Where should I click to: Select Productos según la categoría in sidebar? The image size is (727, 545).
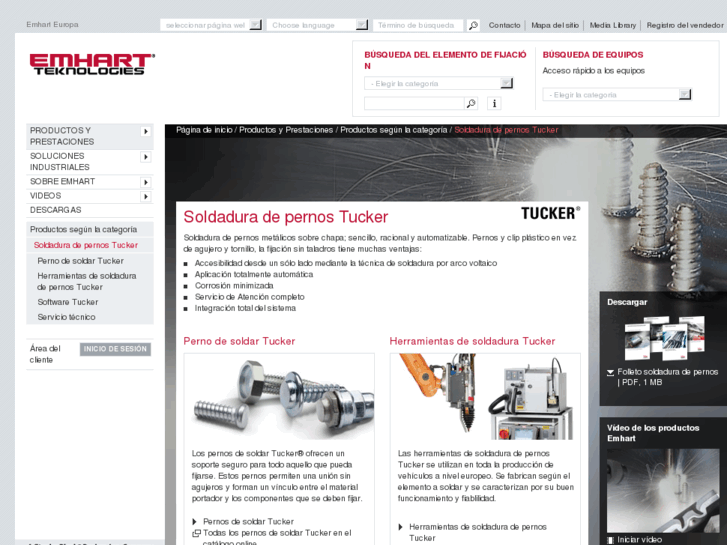[90, 230]
